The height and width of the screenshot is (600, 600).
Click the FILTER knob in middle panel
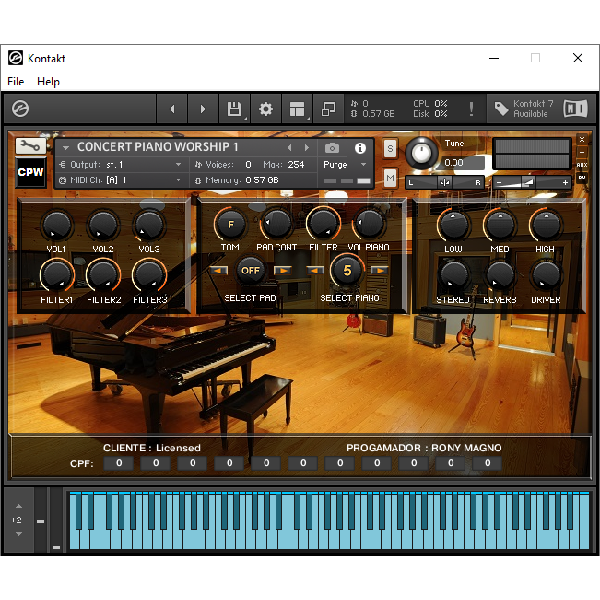click(323, 224)
